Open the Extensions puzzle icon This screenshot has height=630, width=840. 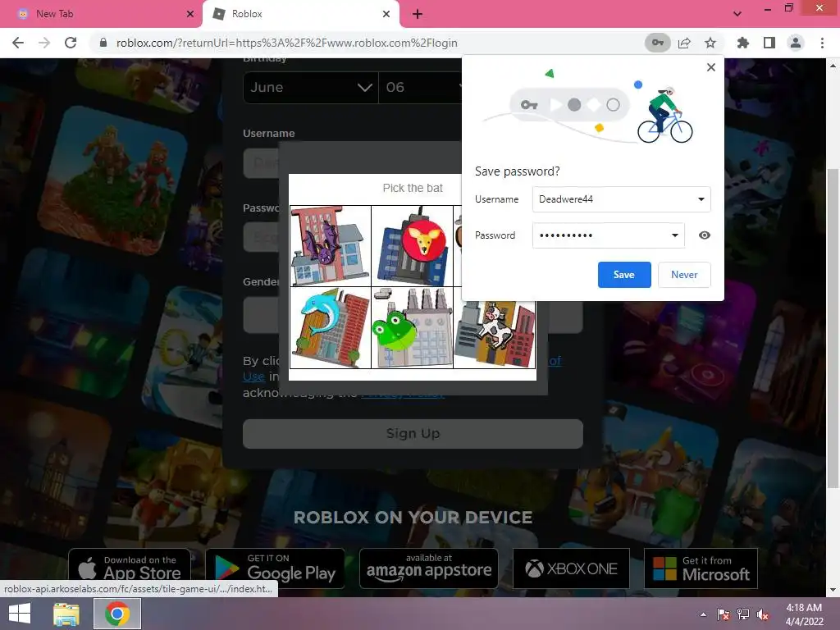point(742,43)
